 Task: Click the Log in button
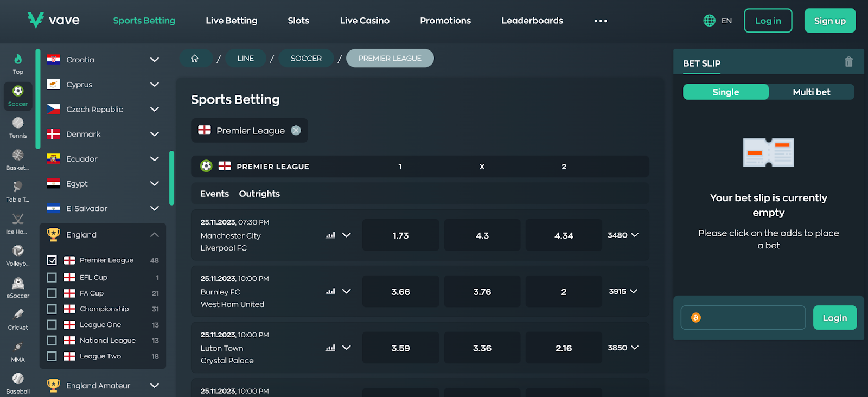768,21
